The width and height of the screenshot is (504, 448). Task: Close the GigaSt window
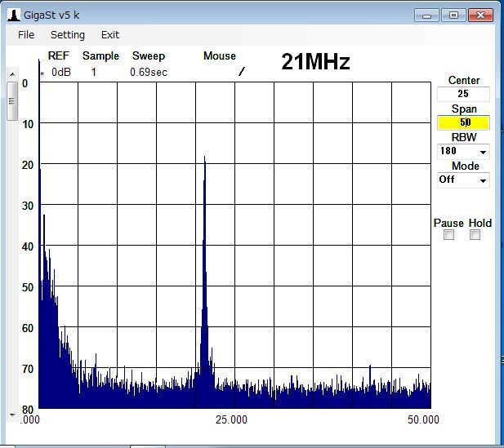coord(481,15)
